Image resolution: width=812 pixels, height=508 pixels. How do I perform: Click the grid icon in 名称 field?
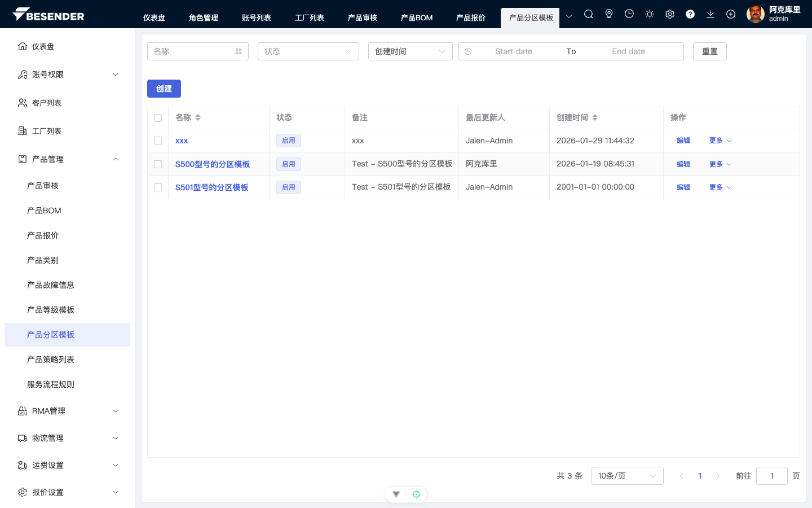239,51
